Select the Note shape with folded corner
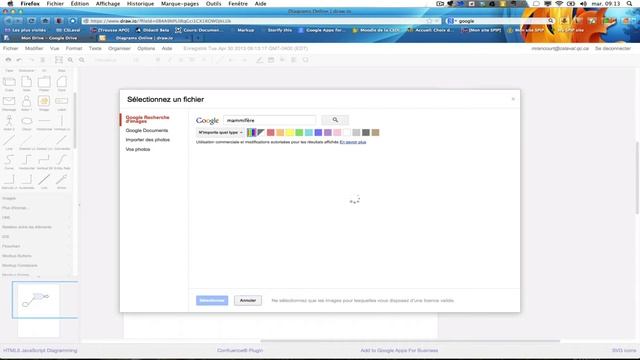The width and height of the screenshot is (640, 360). (x=27, y=82)
